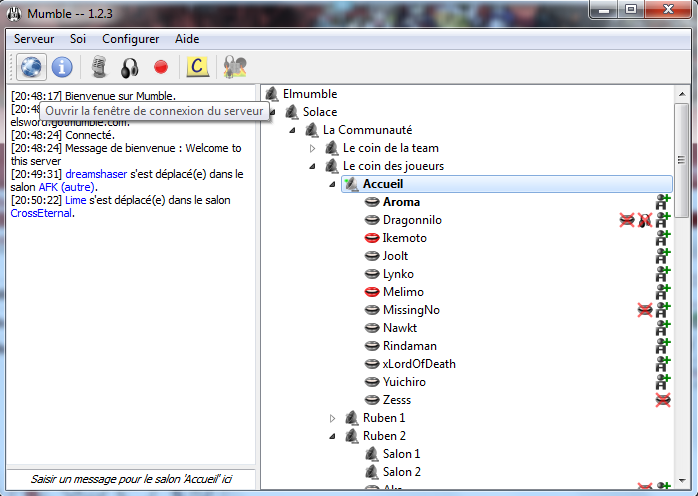Open the Aide menu
698x496 pixels.
[x=187, y=39]
